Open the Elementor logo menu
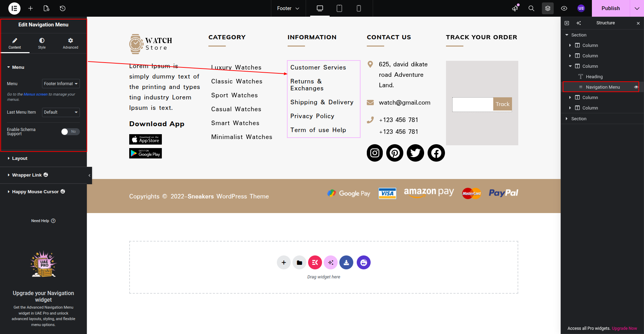Viewport: 644px width, 334px height. (x=14, y=8)
